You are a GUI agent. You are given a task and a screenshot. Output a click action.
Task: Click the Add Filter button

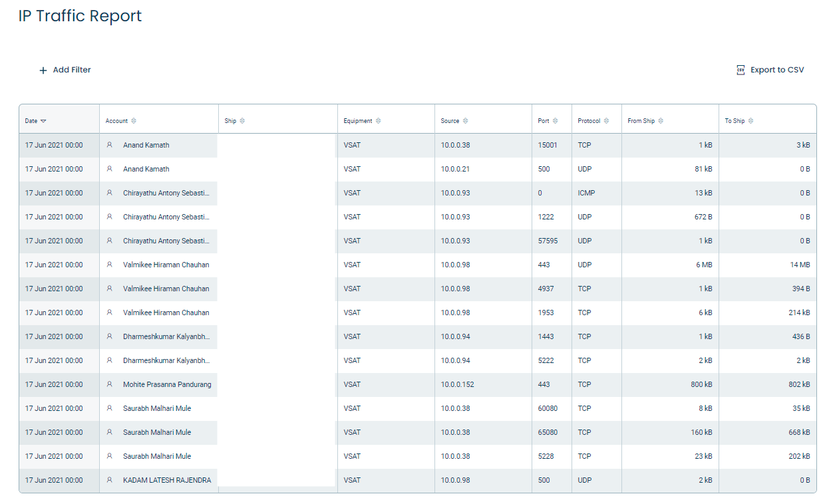[x=65, y=70]
